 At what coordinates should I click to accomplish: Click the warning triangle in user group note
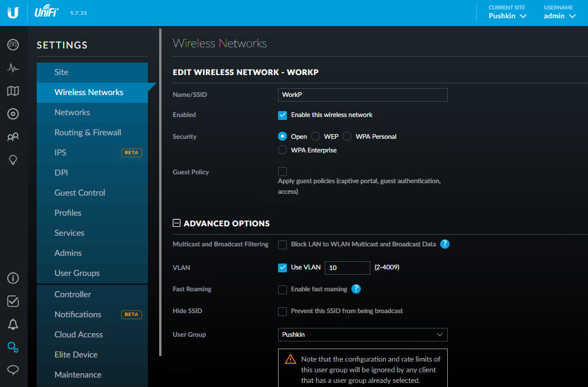point(290,359)
